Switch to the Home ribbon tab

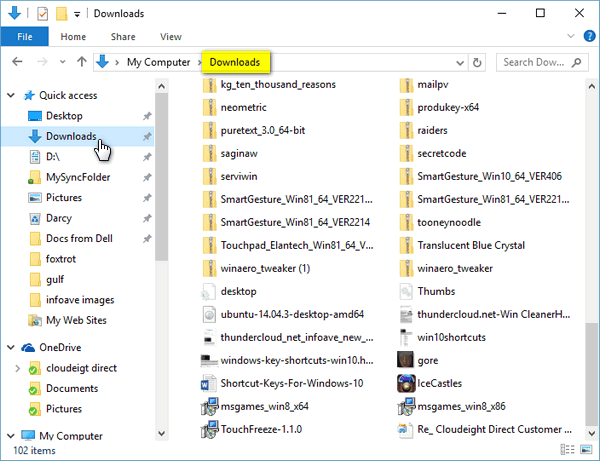(x=73, y=37)
